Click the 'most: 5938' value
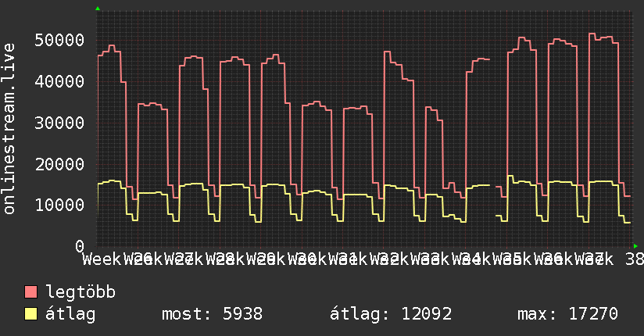The width and height of the screenshot is (644, 336). pyautogui.click(x=212, y=314)
